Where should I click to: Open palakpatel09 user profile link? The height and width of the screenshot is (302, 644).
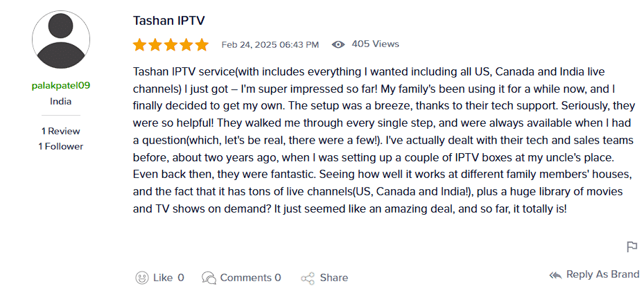click(61, 86)
